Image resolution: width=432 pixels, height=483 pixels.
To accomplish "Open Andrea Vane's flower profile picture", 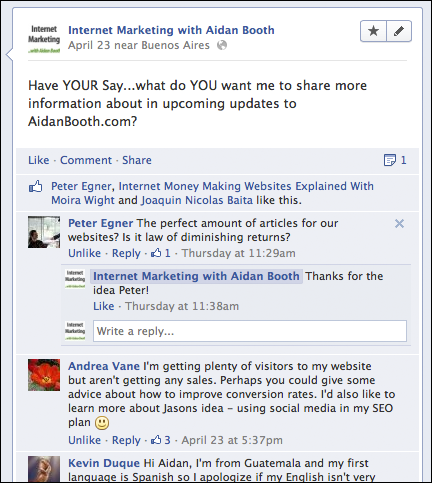I will (x=44, y=375).
